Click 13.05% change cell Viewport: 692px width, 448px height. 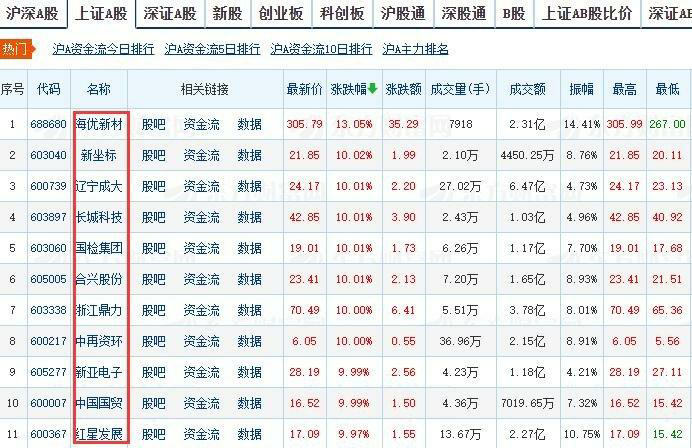354,124
